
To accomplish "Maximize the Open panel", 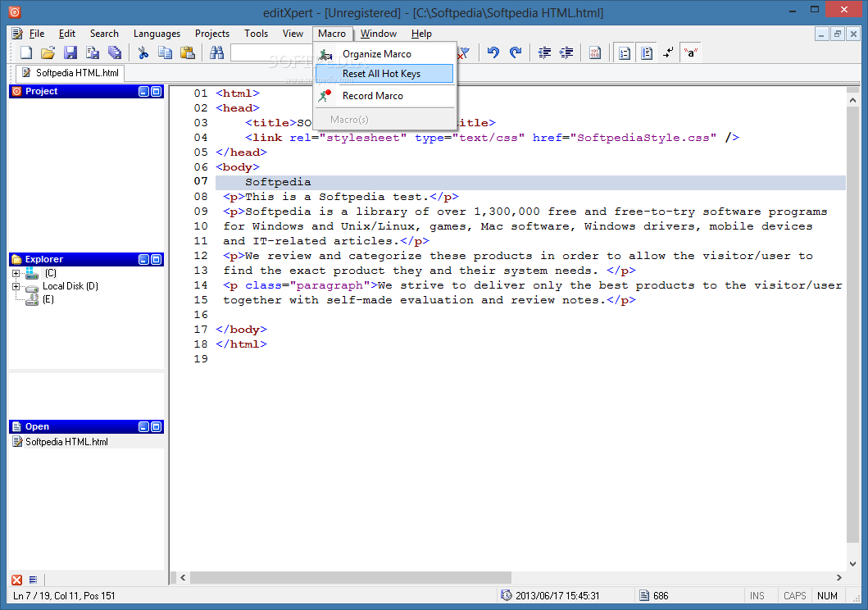I will pyautogui.click(x=157, y=427).
